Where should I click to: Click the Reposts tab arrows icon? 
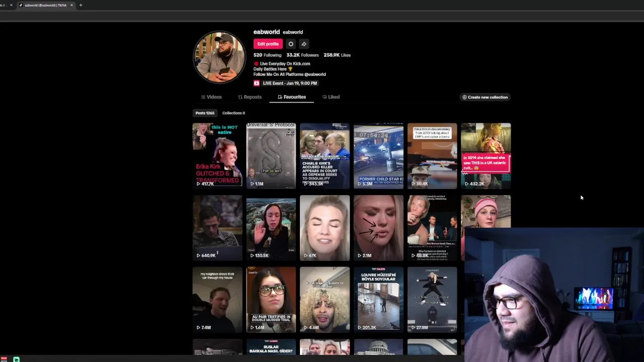tap(240, 97)
